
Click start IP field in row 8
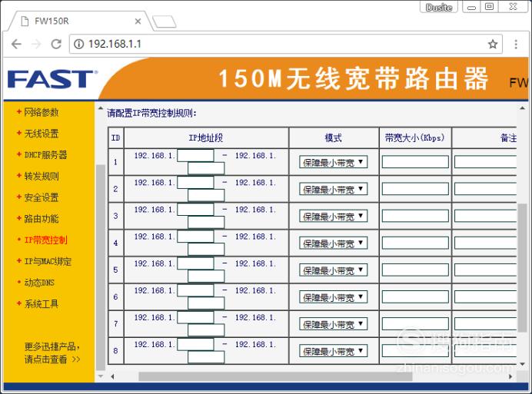(195, 345)
